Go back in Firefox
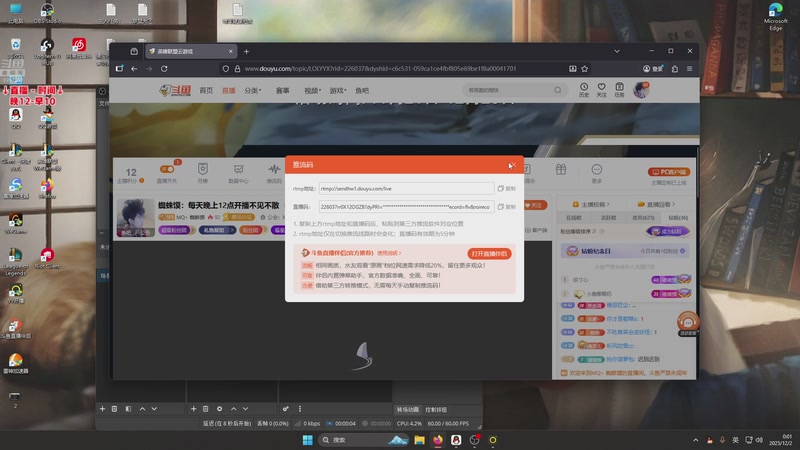Image resolution: width=800 pixels, height=450 pixels. 134,68
